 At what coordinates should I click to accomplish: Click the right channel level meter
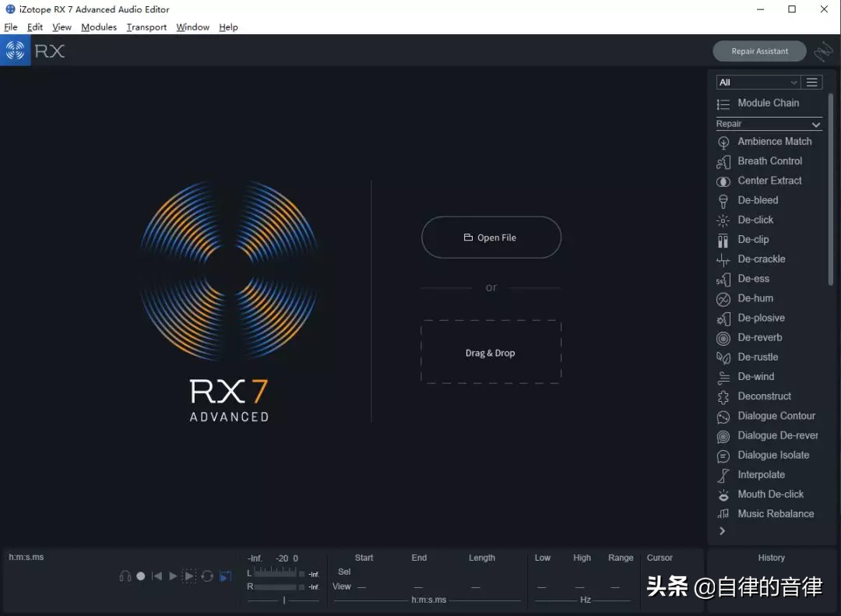[x=275, y=586]
